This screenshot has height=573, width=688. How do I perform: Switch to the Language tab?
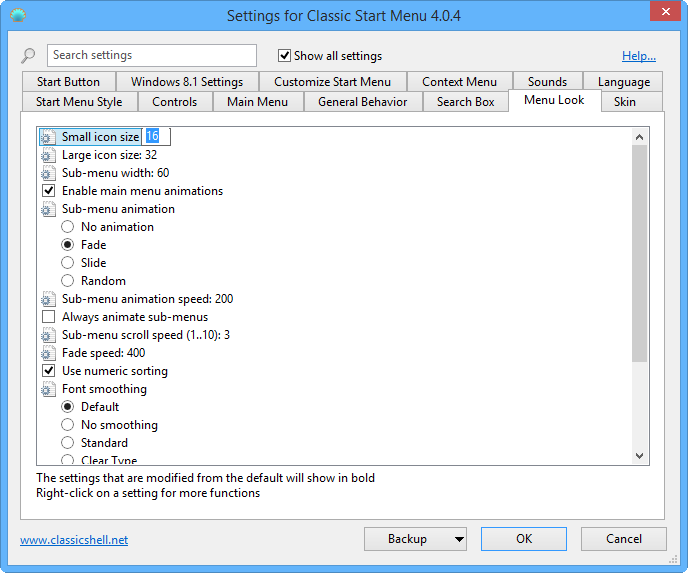[624, 82]
